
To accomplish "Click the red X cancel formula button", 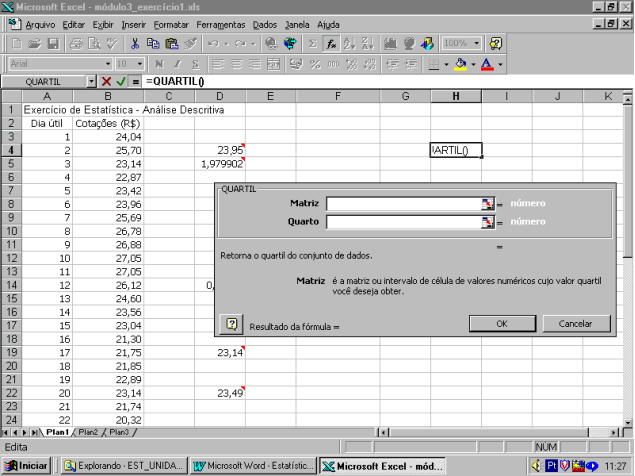I will coord(106,80).
